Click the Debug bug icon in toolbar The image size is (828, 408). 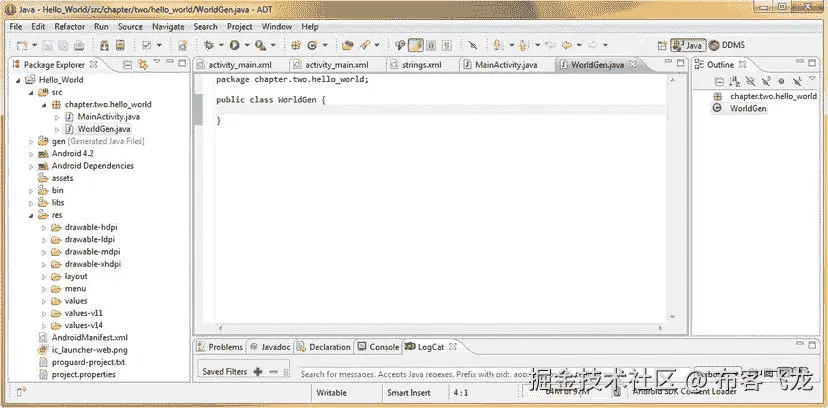point(209,45)
